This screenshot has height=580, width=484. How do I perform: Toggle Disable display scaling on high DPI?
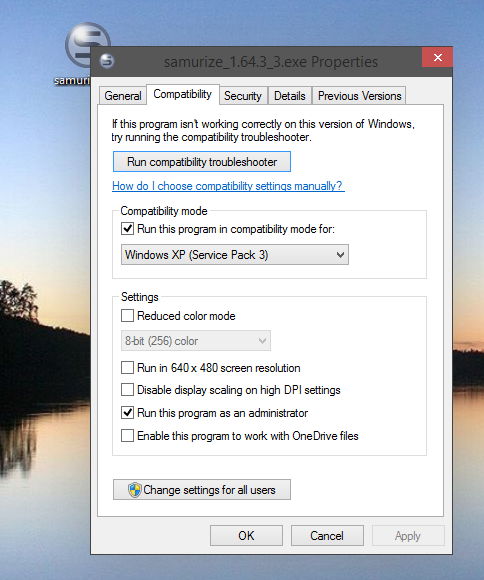pos(127,390)
